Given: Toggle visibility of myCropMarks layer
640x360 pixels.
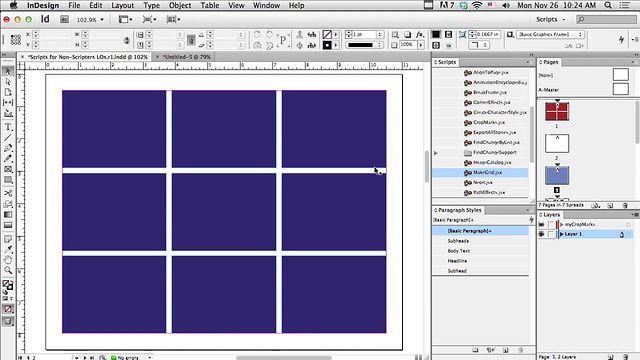Looking at the screenshot, I should 542,224.
